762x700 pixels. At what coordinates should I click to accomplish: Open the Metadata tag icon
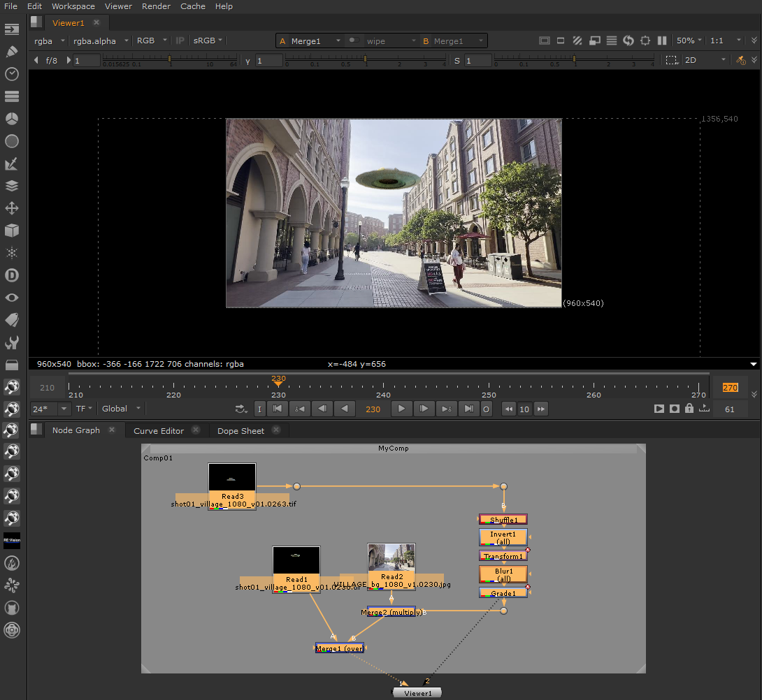coord(12,320)
